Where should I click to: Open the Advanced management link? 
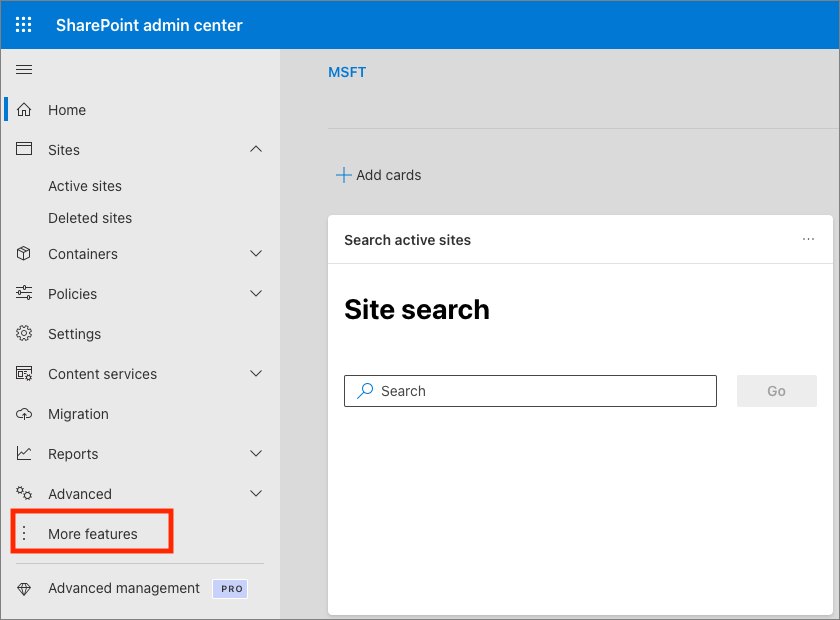tap(124, 588)
